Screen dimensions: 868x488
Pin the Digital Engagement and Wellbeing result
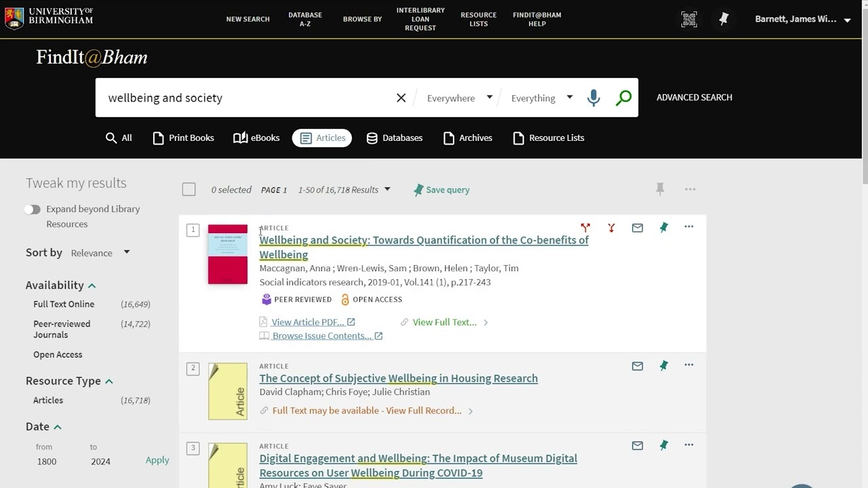tap(664, 445)
